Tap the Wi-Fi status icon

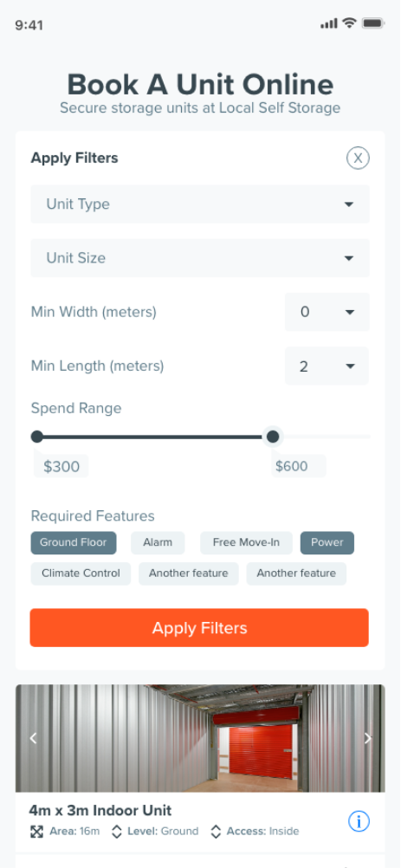tap(348, 23)
